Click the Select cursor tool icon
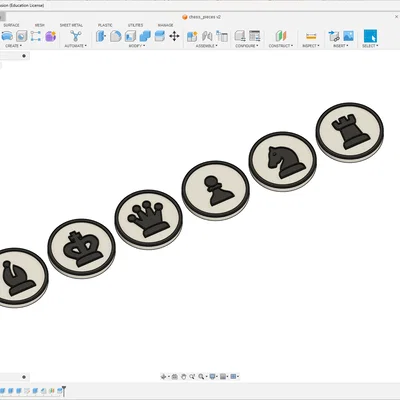 pyautogui.click(x=370, y=36)
